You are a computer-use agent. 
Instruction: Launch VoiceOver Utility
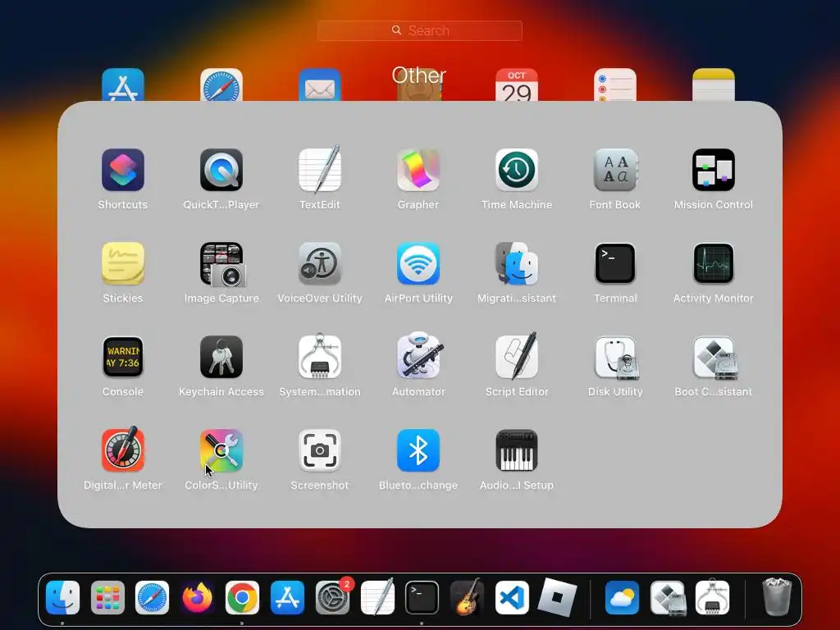tap(320, 263)
